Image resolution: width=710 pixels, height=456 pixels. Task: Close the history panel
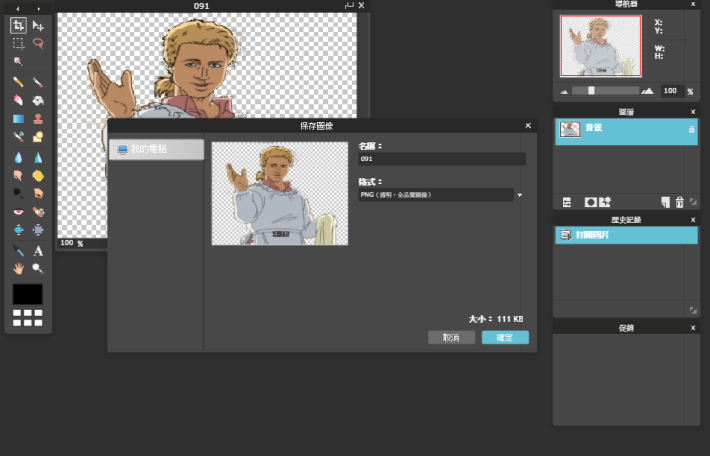693,220
